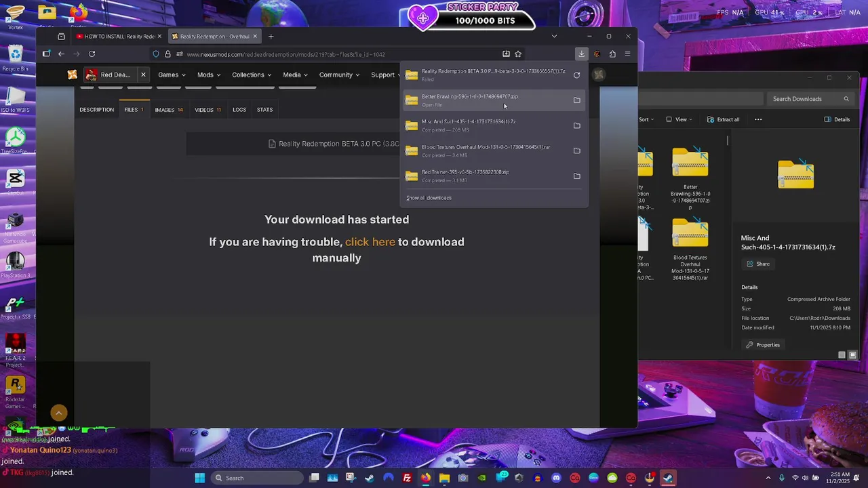Open Sort dropdown in File Explorer
Screen dimensions: 868x488
click(x=647, y=119)
